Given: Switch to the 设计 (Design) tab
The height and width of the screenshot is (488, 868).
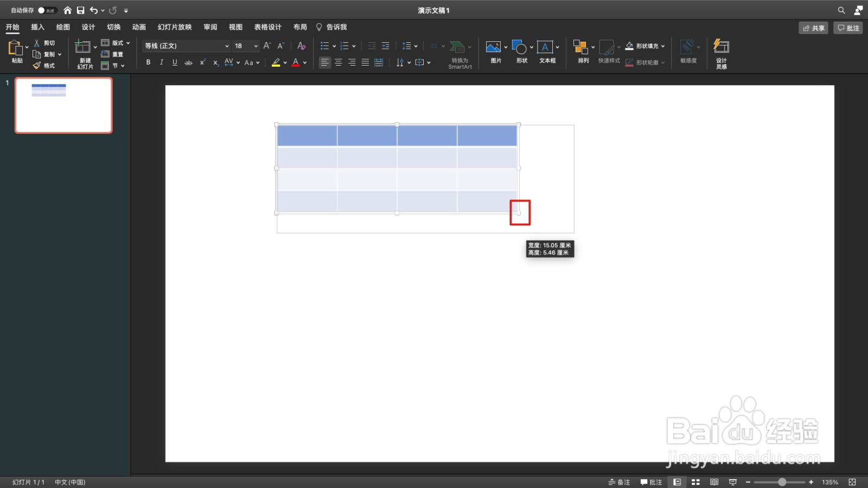Looking at the screenshot, I should click(88, 27).
